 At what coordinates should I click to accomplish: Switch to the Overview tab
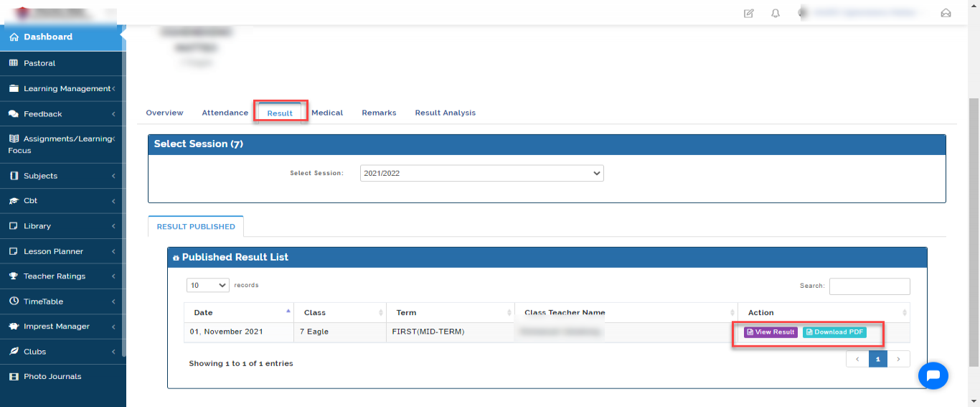164,113
